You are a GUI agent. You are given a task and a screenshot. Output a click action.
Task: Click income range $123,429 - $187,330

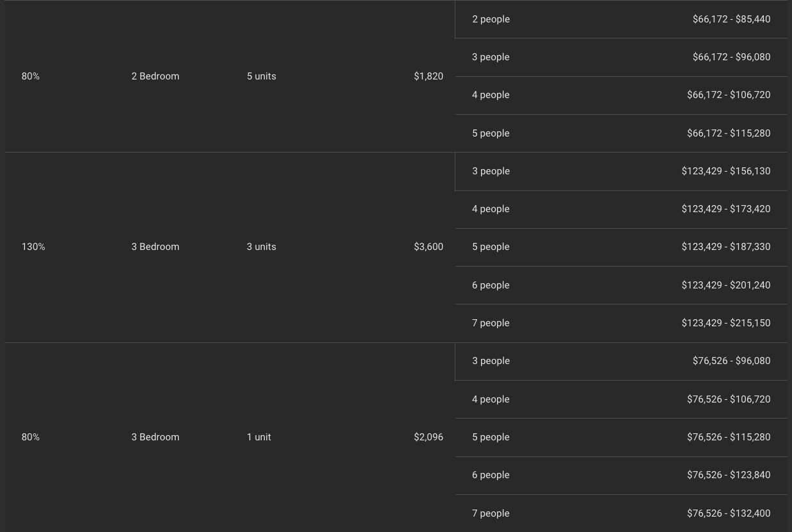pyautogui.click(x=726, y=247)
